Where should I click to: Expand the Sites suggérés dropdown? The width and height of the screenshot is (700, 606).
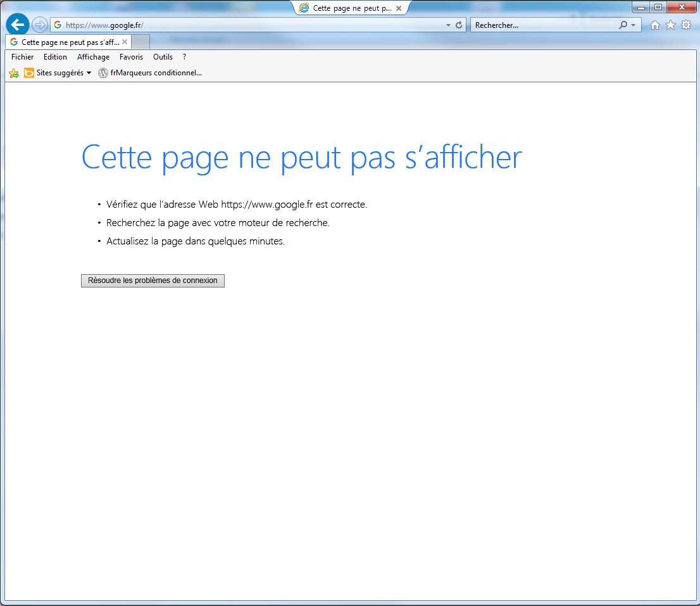click(89, 73)
